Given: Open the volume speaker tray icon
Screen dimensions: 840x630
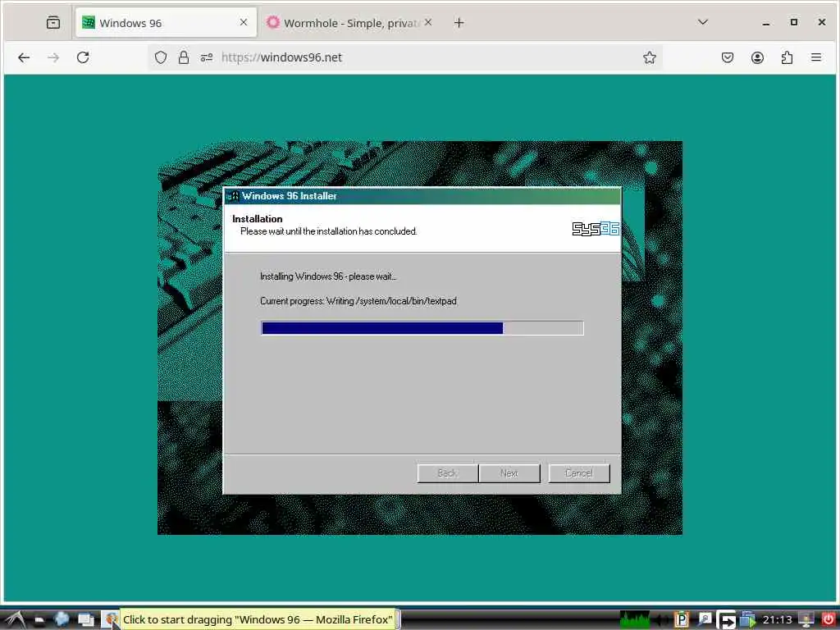Looking at the screenshot, I should click(660, 620).
